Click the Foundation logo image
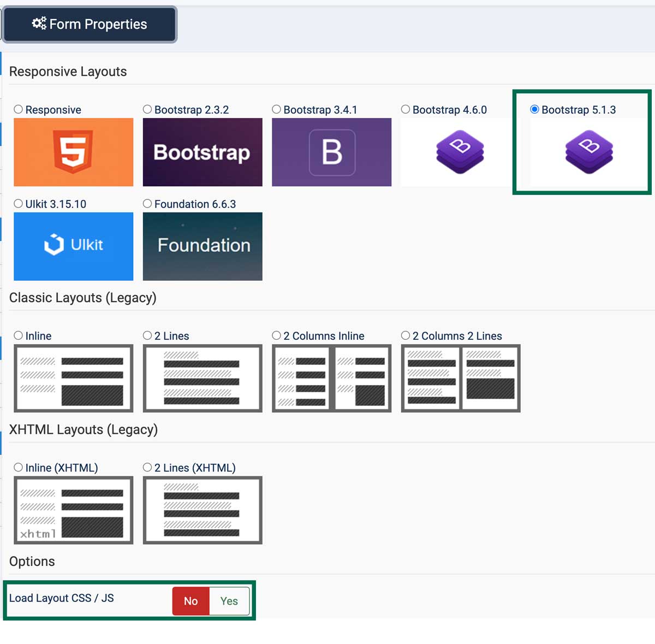This screenshot has height=644, width=655. (x=202, y=246)
